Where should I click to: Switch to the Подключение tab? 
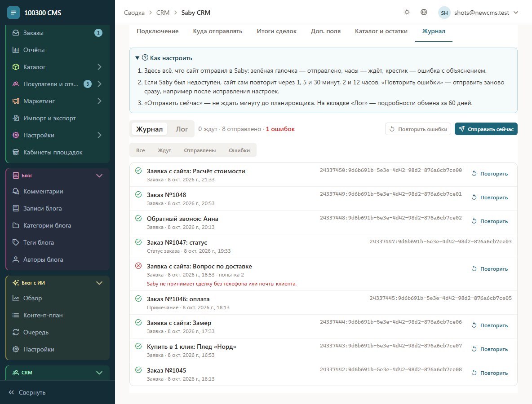157,31
